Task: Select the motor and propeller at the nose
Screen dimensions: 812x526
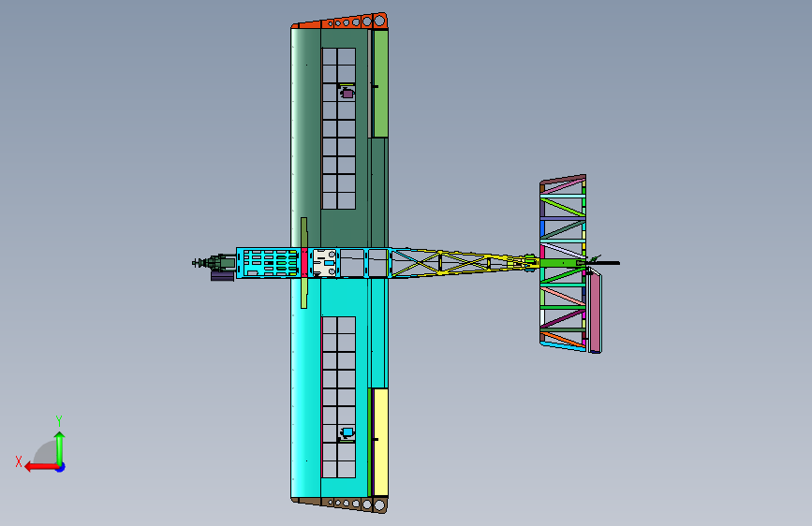Action: 214,263
